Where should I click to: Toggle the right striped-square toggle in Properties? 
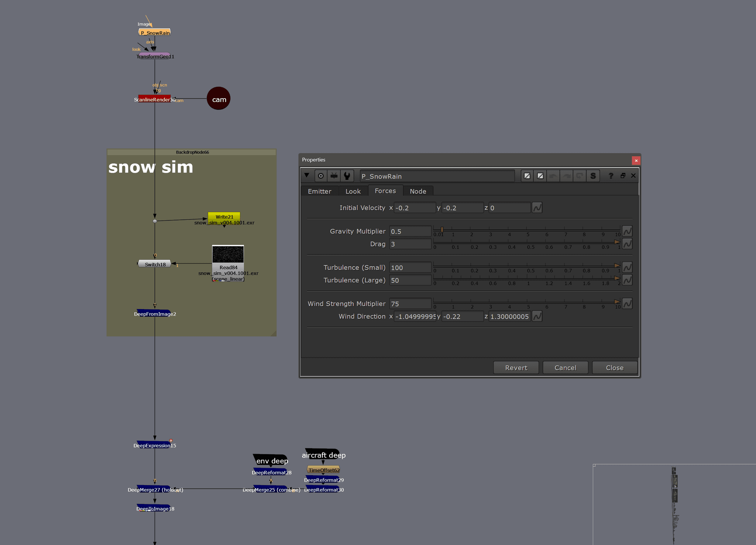tap(540, 176)
